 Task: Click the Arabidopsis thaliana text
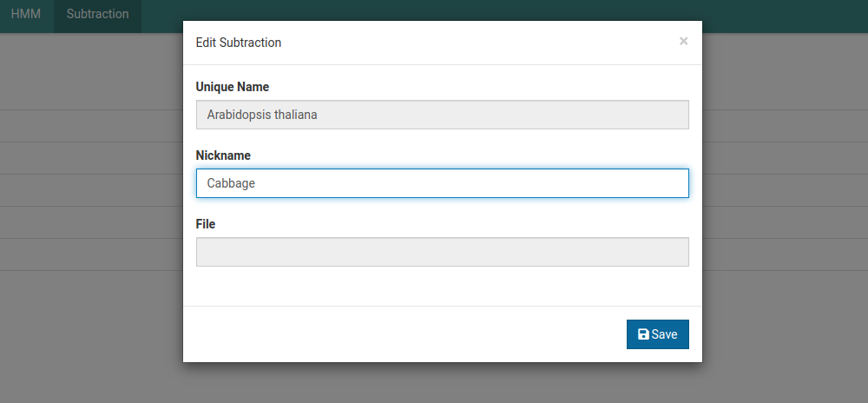coord(262,115)
